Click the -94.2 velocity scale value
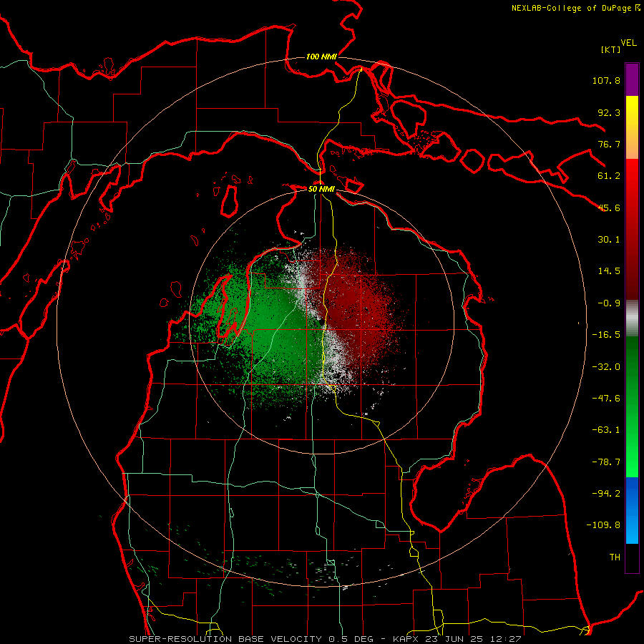Image resolution: width=644 pixels, height=644 pixels. click(x=606, y=494)
